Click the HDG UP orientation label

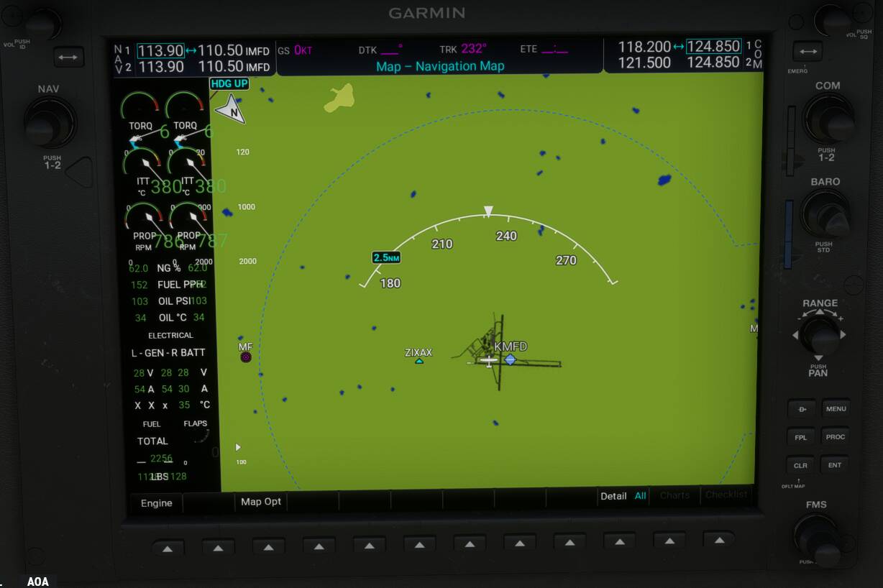tap(229, 84)
